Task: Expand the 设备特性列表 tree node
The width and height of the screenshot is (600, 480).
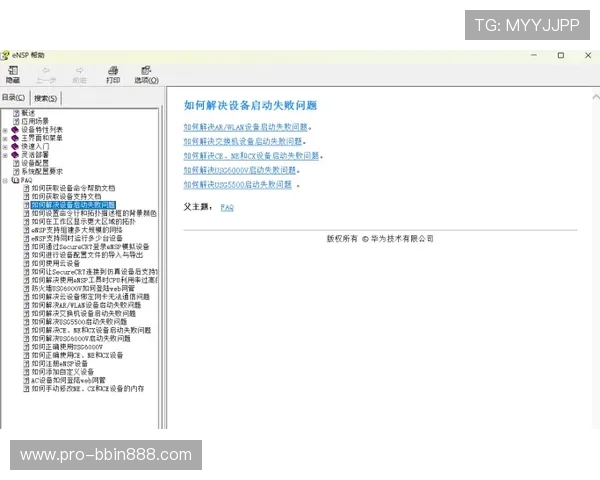Action: (5, 130)
